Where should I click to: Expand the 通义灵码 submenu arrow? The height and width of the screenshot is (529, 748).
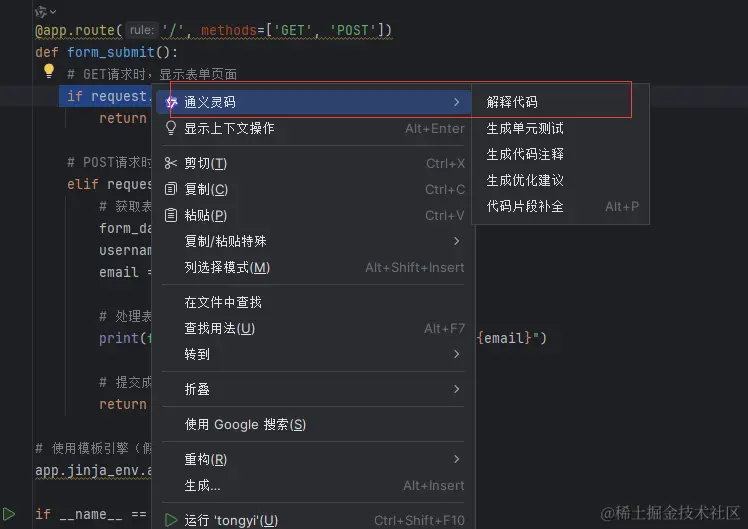point(457,102)
